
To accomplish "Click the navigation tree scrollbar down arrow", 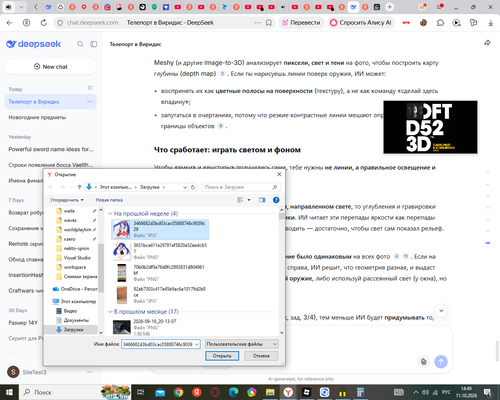I will (101, 332).
